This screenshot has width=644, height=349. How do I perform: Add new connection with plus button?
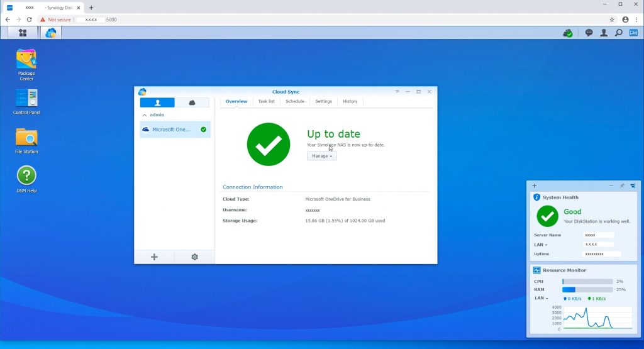154,257
